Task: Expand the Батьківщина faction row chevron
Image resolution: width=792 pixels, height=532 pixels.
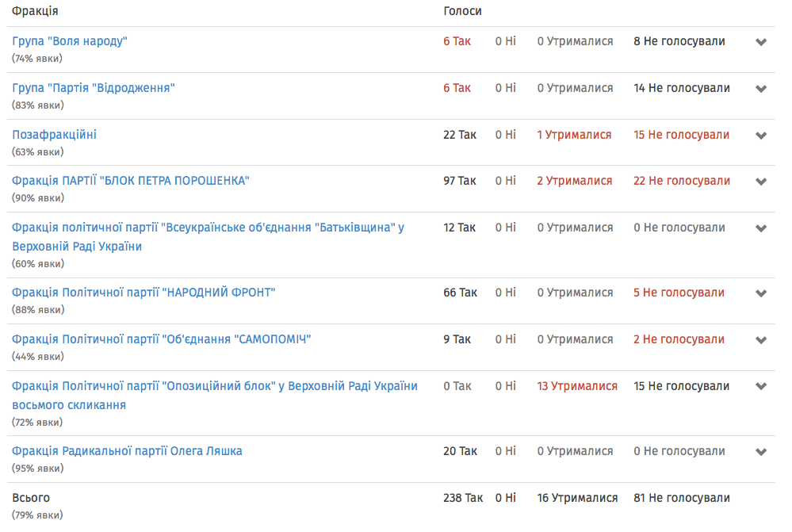Action: coord(761,228)
